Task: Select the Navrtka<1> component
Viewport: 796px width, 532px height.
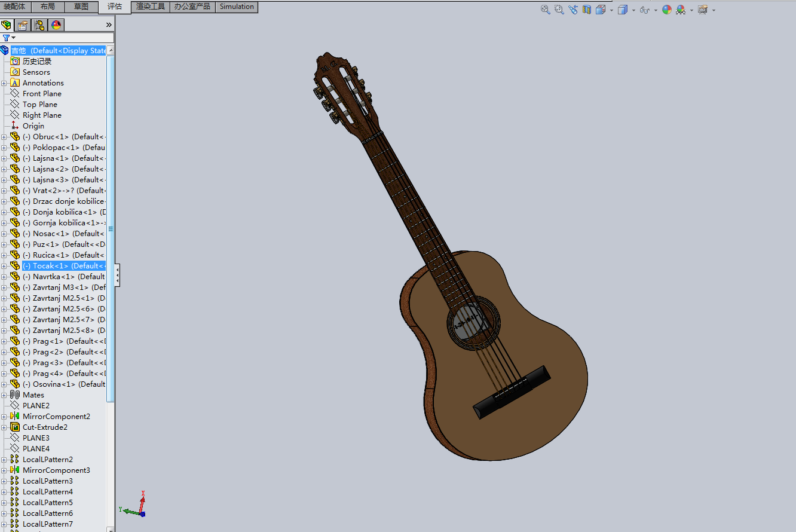Action: pos(64,277)
